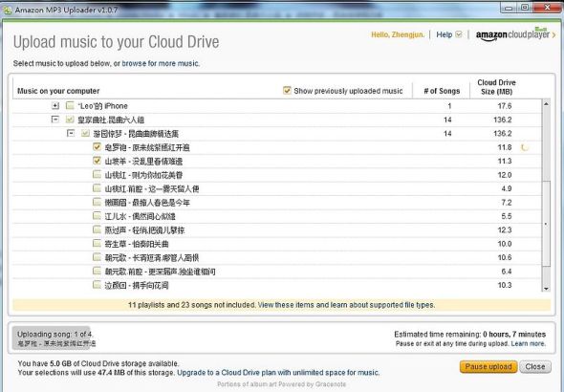Click the Pause upload button
The height and width of the screenshot is (392, 564).
tap(488, 367)
